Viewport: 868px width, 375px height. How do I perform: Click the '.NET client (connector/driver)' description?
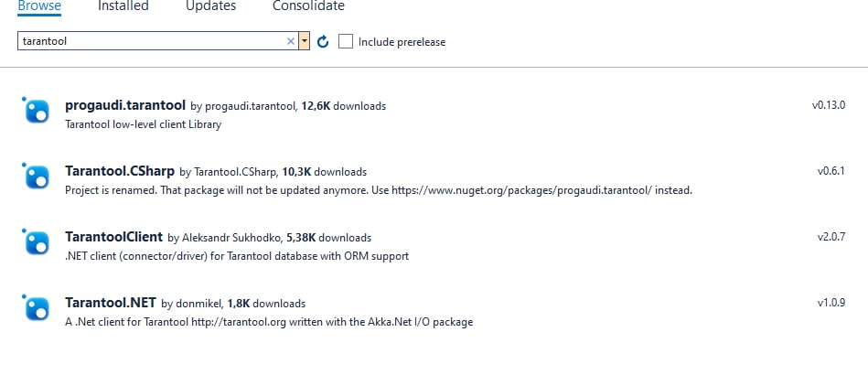coord(237,256)
